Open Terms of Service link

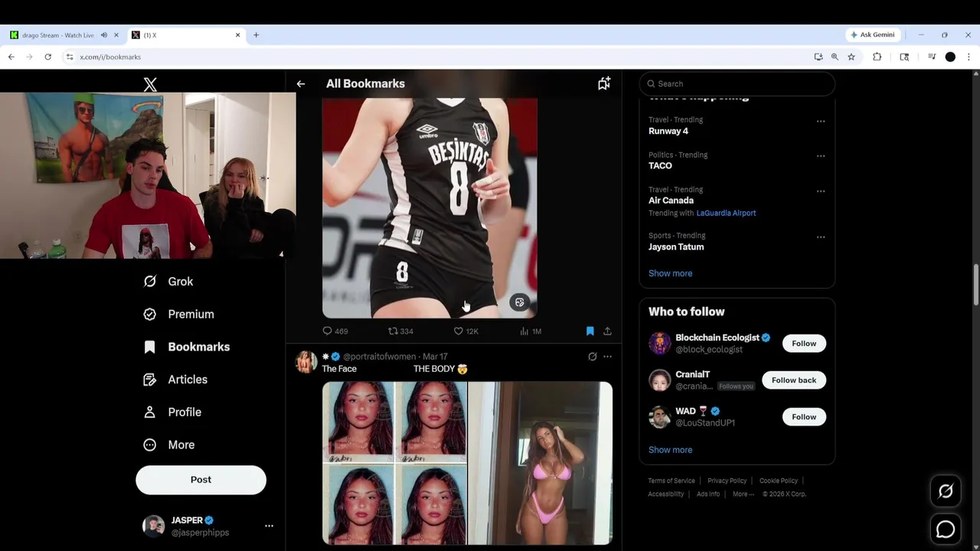[671, 481]
